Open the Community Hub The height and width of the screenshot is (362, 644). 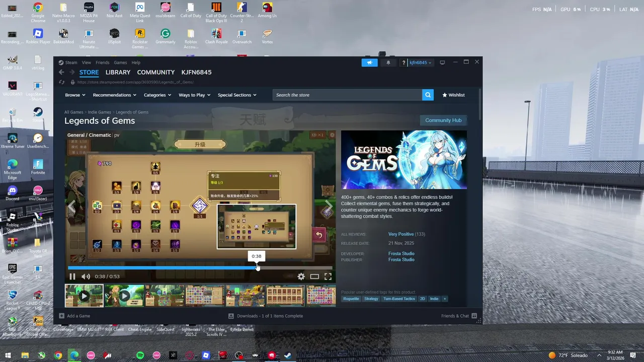coord(443,120)
